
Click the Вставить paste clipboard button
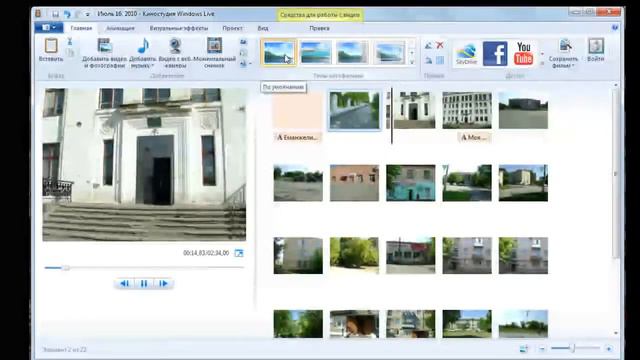point(51,50)
